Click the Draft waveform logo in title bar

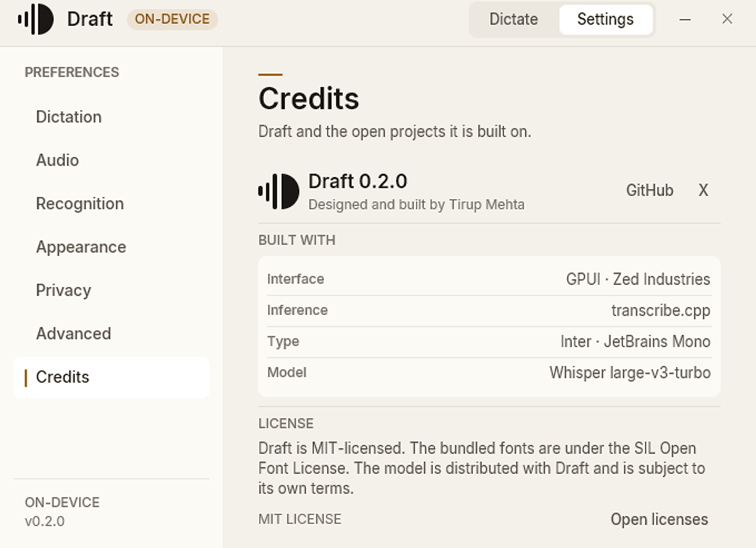click(36, 19)
